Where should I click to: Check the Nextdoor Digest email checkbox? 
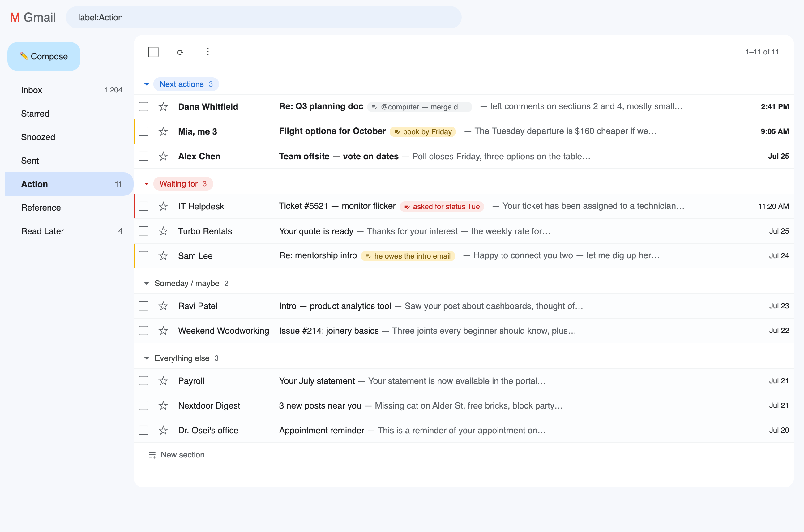tap(143, 405)
